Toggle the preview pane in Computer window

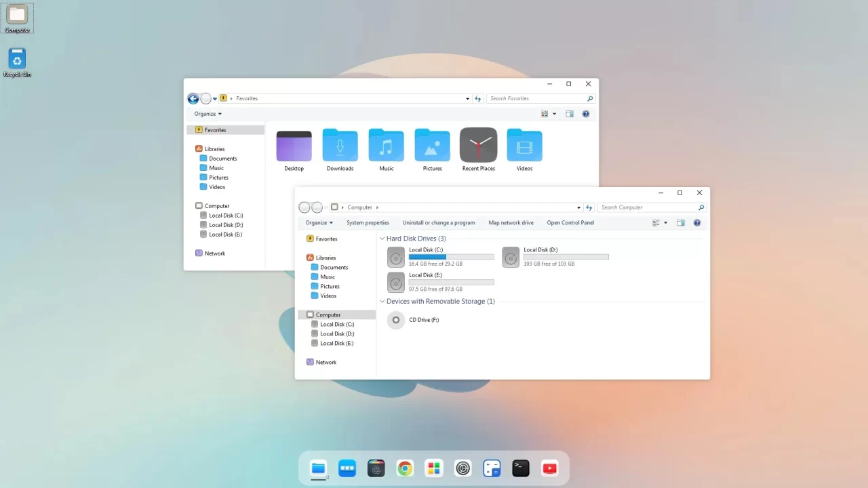(x=681, y=223)
